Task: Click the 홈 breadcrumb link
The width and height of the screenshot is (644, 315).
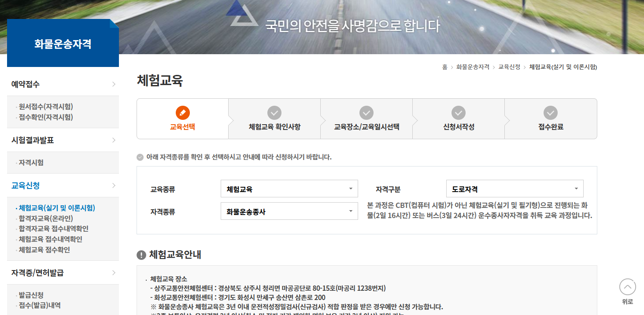Action: [445, 67]
